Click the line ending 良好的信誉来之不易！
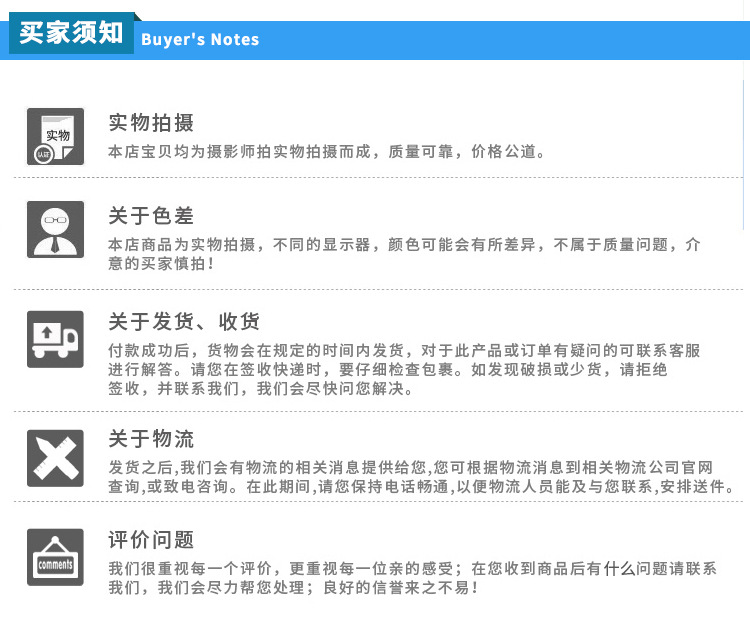This screenshot has height=631, width=750. (293, 587)
